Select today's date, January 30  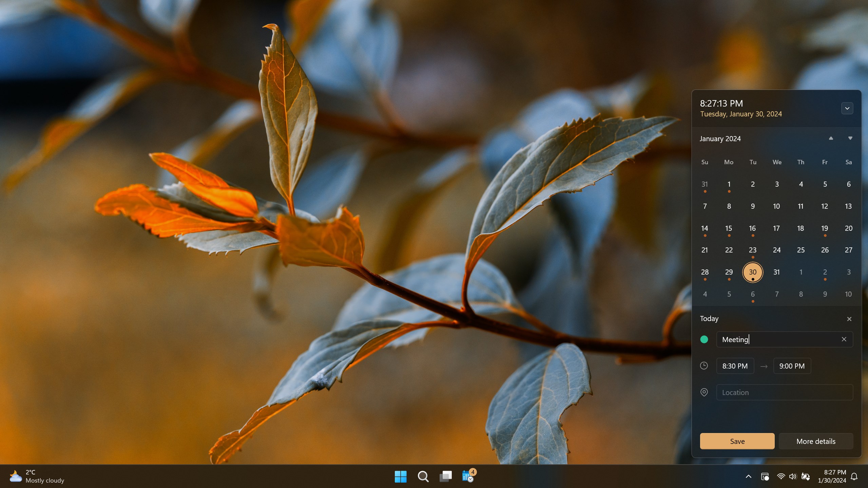pos(752,272)
